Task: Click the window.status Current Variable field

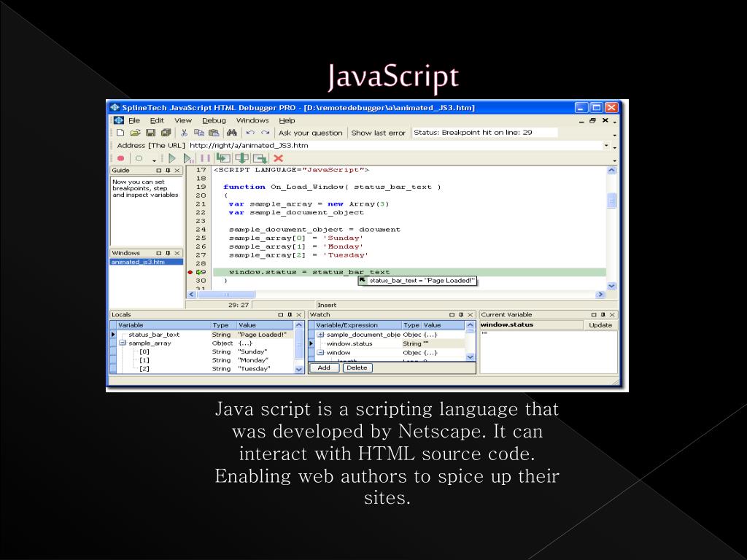Action: (x=532, y=324)
